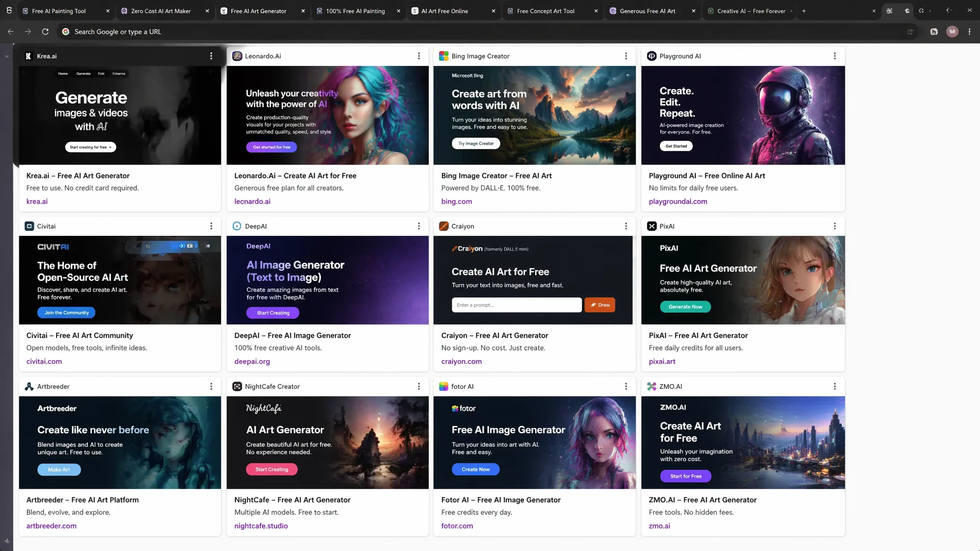Image resolution: width=980 pixels, height=551 pixels.
Task: Click the Bing Image Creator colorful favicon
Action: point(444,56)
